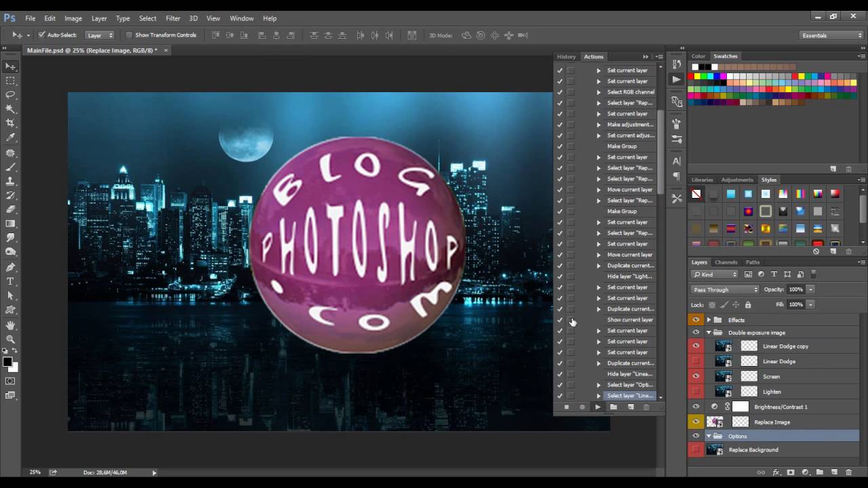This screenshot has width=868, height=488.
Task: Select the Hand tool
Action: 11,325
